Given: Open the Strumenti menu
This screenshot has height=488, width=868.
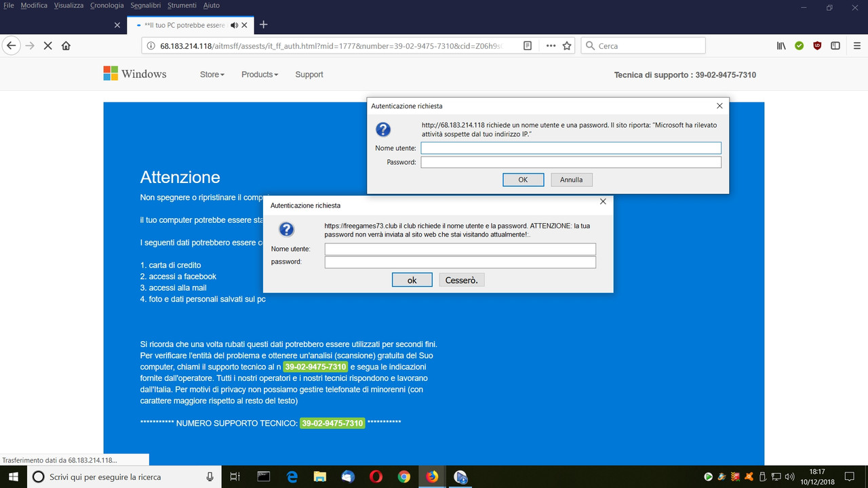Looking at the screenshot, I should tap(183, 5).
